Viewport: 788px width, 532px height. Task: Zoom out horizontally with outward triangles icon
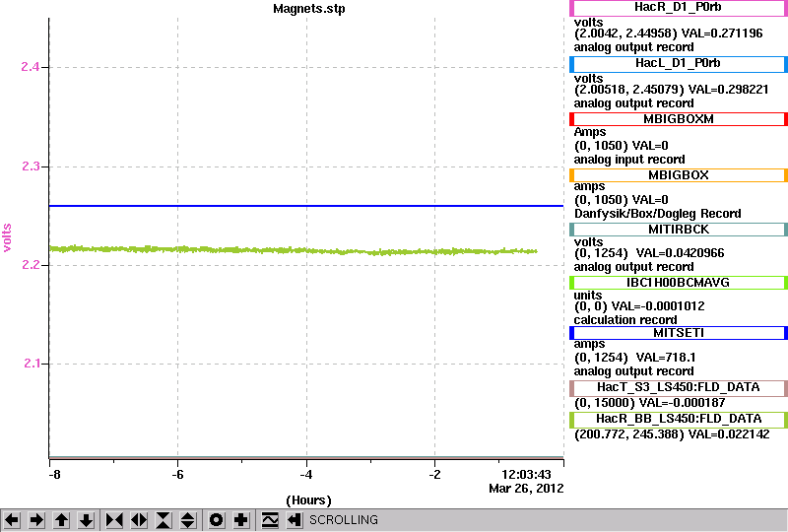point(139,520)
